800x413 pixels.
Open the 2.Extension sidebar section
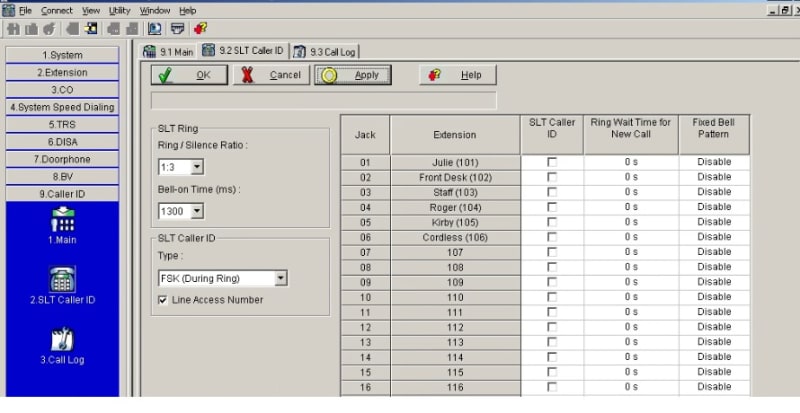point(62,72)
